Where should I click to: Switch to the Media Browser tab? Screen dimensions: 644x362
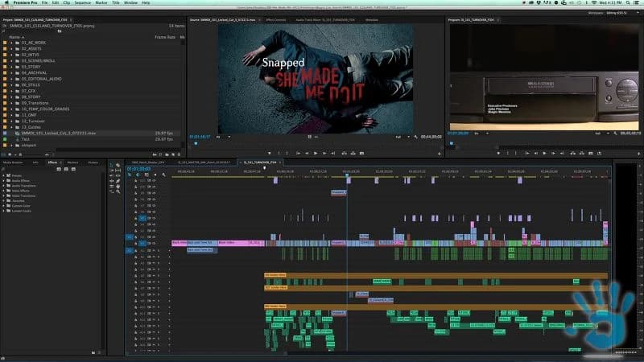(x=13, y=162)
